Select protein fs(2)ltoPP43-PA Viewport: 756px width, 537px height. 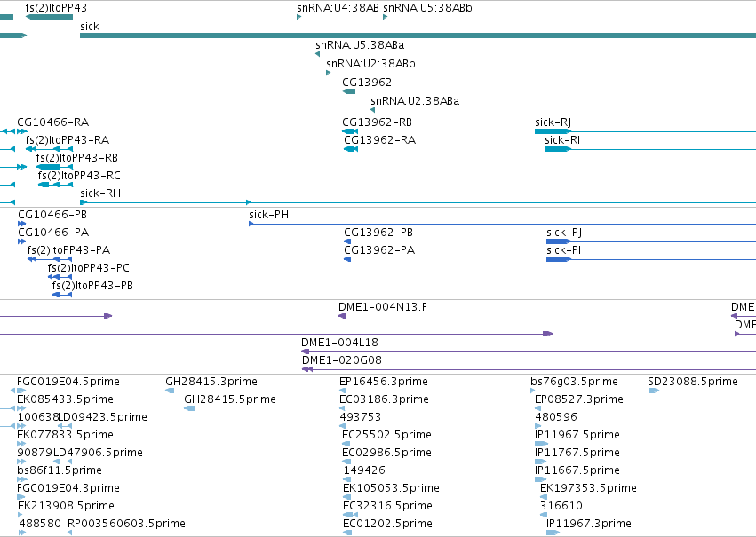pos(68,250)
